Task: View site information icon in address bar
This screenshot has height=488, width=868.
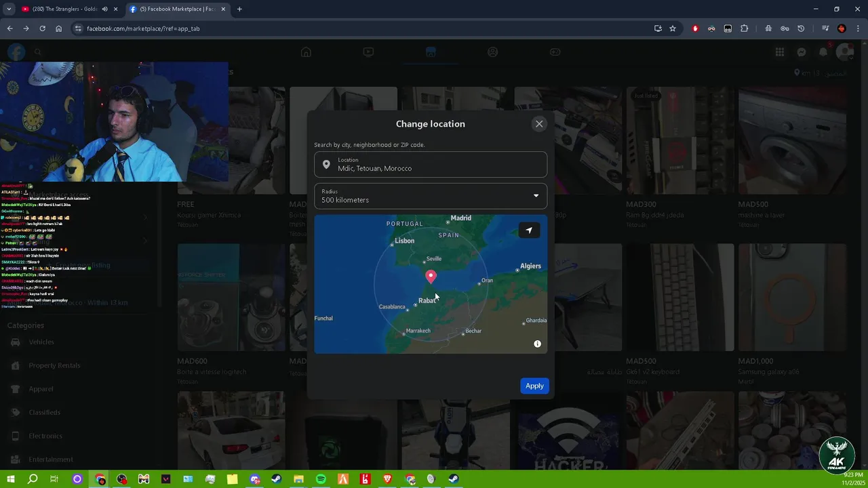Action: point(78,28)
